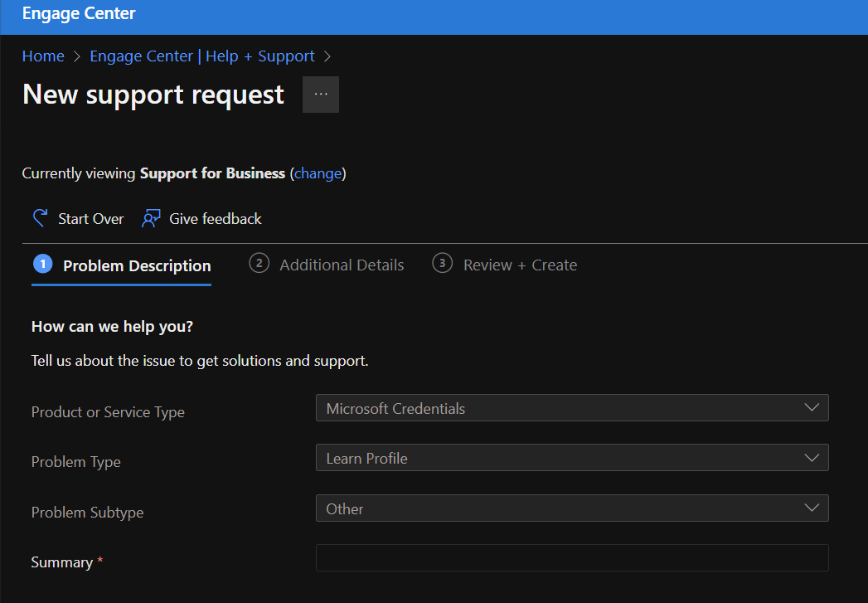This screenshot has width=868, height=603.
Task: Click the step 1 circle icon
Action: tap(42, 264)
